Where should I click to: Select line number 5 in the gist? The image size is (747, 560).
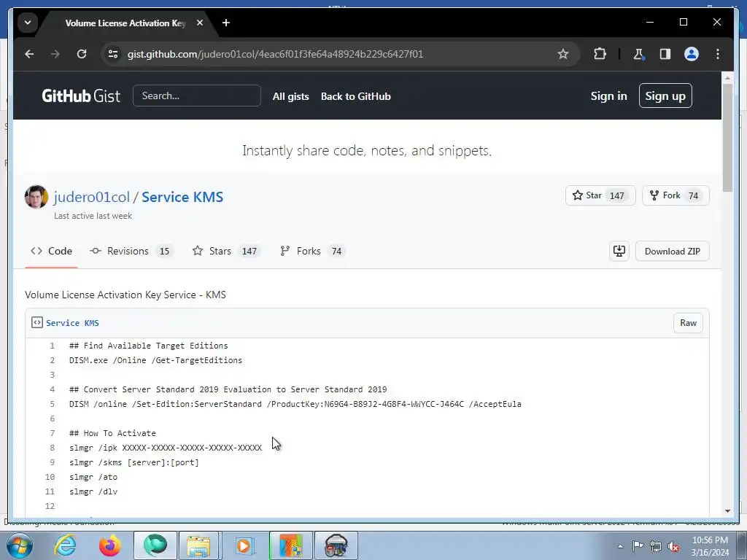(52, 404)
